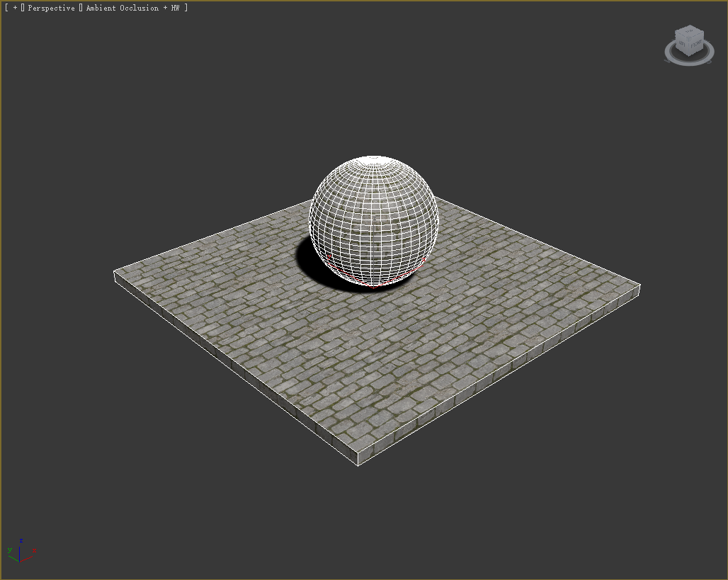Open the viewport "+" general menu
The height and width of the screenshot is (580, 728).
pyautogui.click(x=15, y=8)
